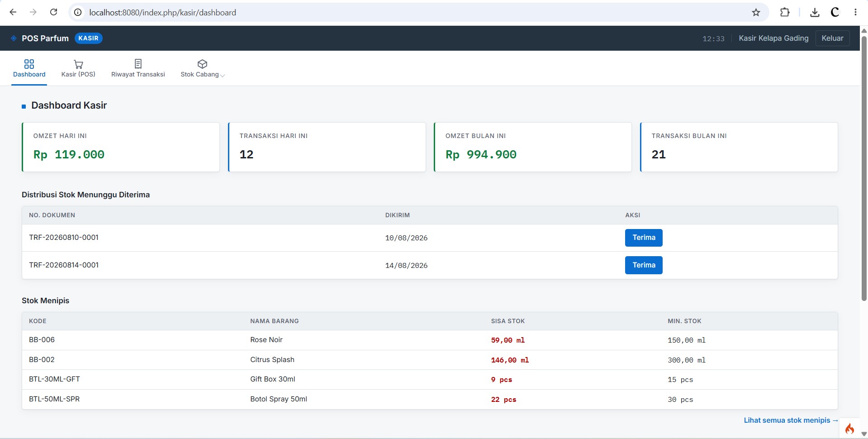Click the site info icon in address bar
The width and height of the screenshot is (868, 439).
coord(78,12)
